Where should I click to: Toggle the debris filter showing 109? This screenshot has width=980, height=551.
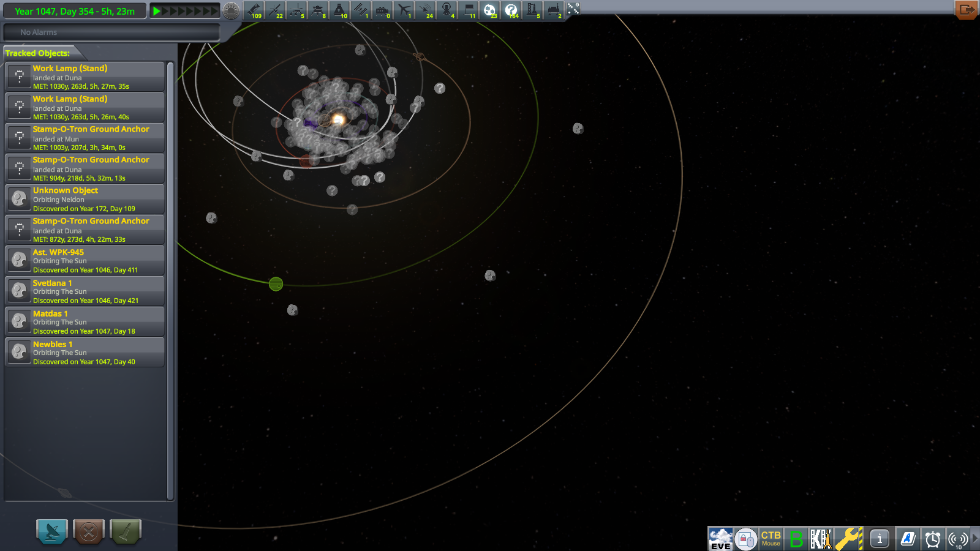254,10
